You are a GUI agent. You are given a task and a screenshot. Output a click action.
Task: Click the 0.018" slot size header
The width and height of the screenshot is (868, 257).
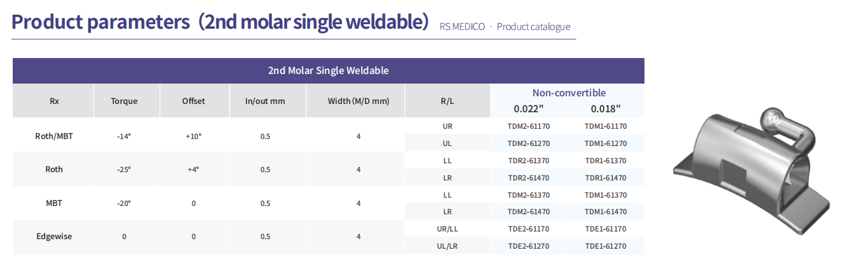(x=606, y=108)
